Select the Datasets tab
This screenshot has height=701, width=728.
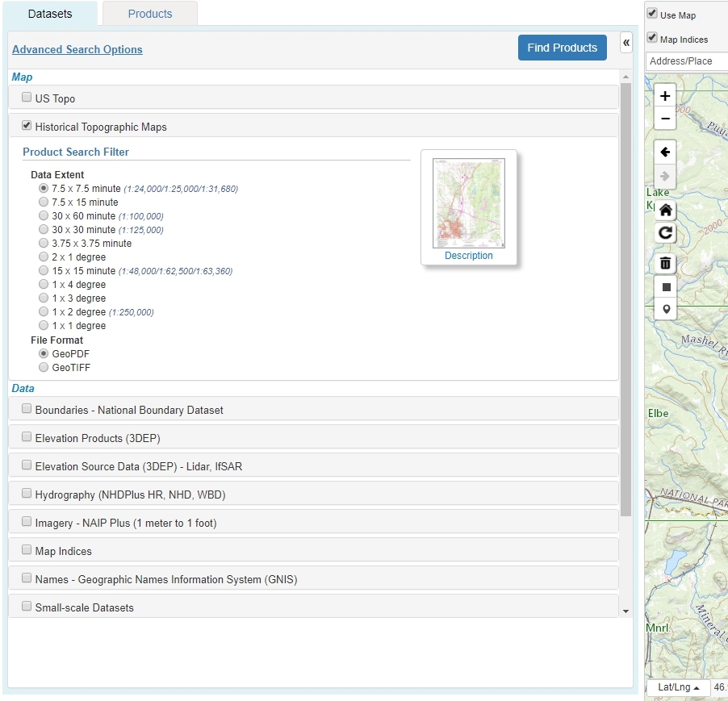(x=50, y=14)
